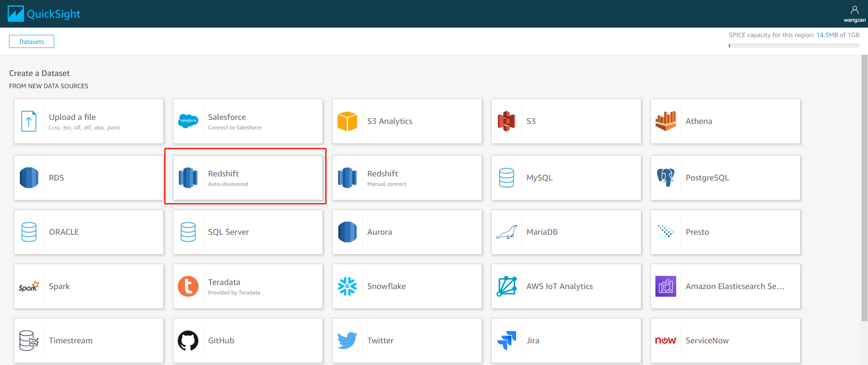868x365 pixels.
Task: Click the PostgreSQL elephant icon
Action: pyautogui.click(x=666, y=177)
